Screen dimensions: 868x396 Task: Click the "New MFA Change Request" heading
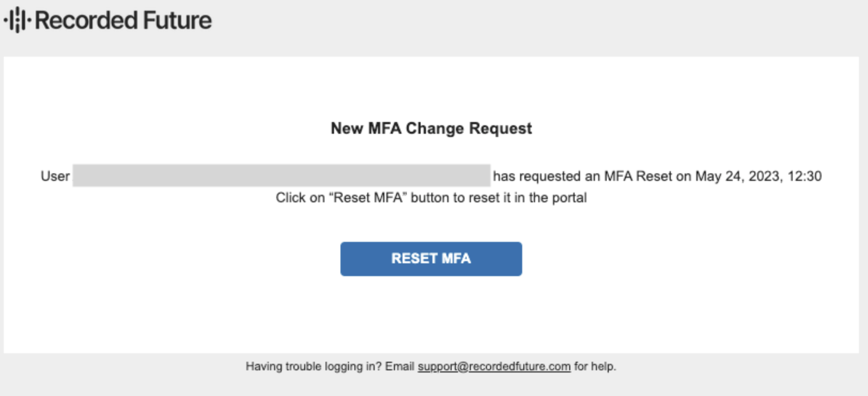pos(431,128)
